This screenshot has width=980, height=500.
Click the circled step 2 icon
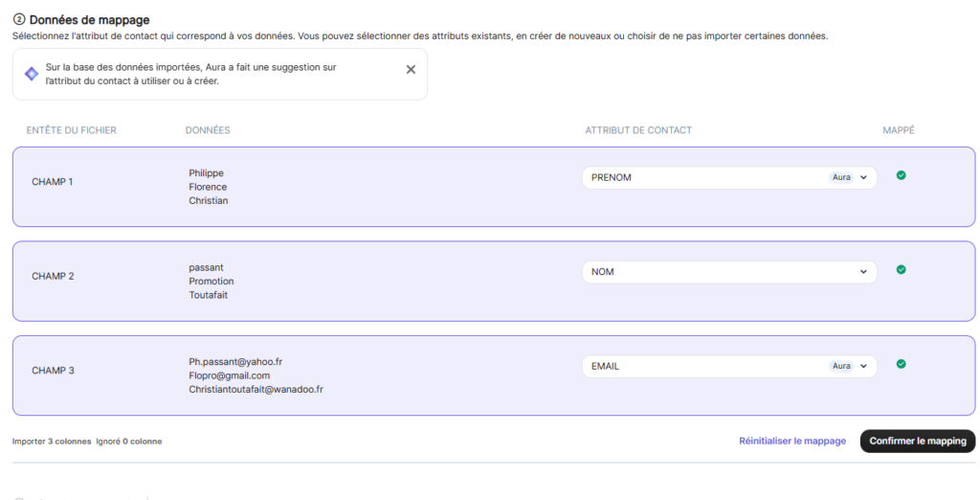point(19,20)
